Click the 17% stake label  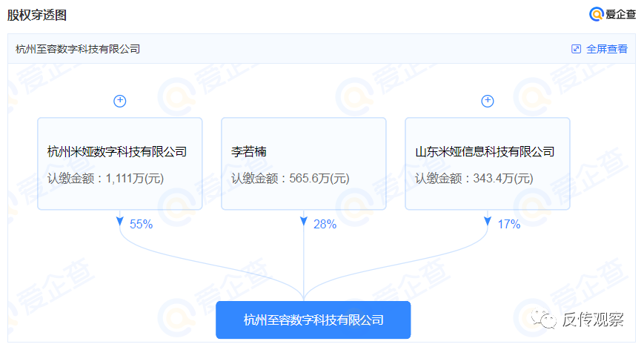(509, 224)
